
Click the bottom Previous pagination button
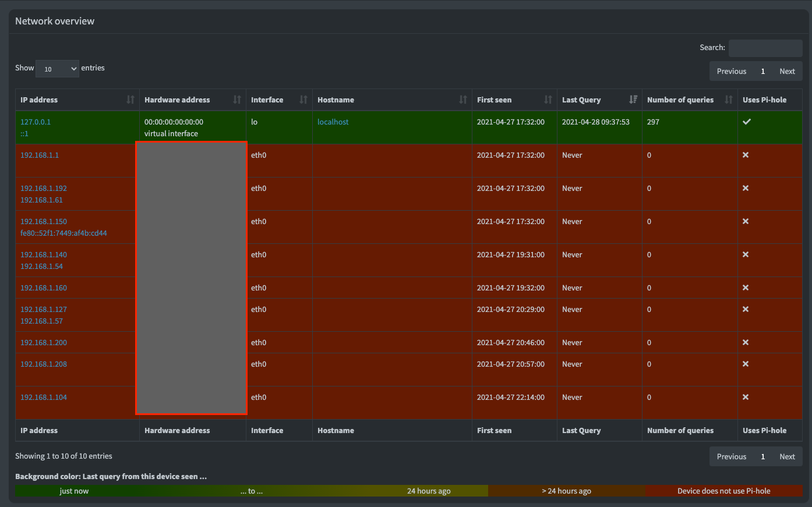coord(732,456)
